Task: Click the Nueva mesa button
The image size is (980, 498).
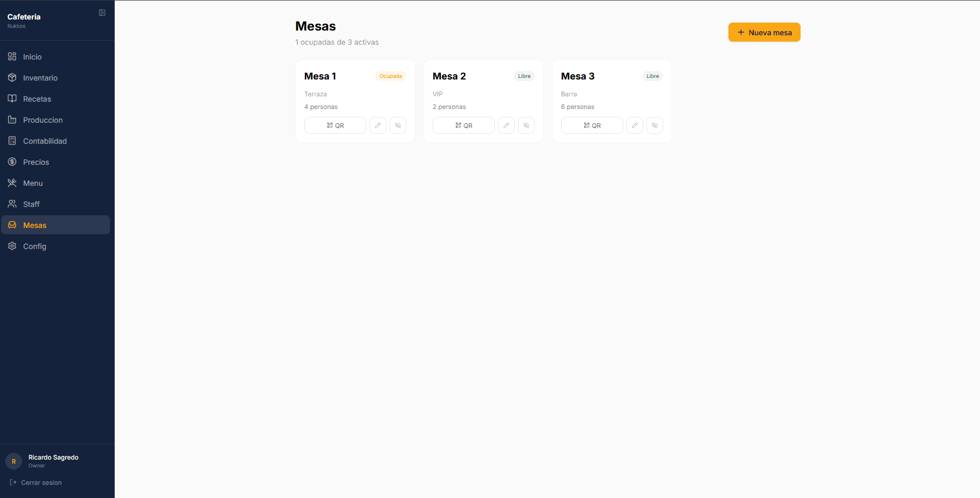Action: 764,32
